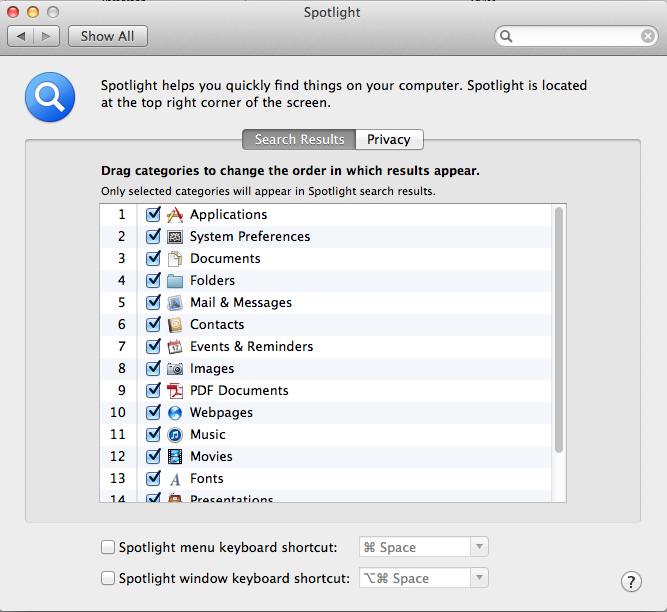The image size is (667, 612).
Task: Click the Spotlight window keyboard shortcut label
Action: click(234, 578)
